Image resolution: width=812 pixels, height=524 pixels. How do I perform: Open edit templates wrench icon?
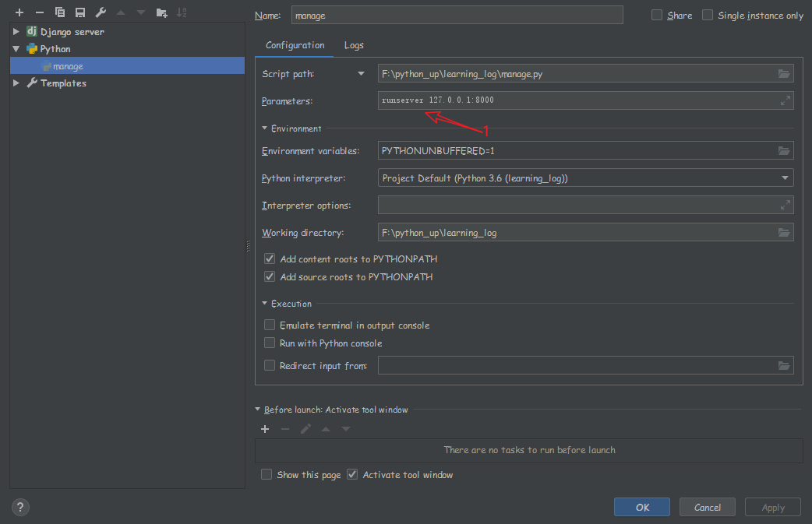tap(101, 12)
